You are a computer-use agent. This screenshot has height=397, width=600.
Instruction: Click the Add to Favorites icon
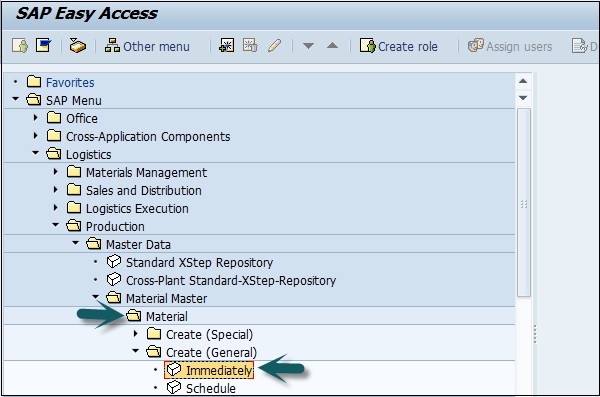[x=227, y=46]
